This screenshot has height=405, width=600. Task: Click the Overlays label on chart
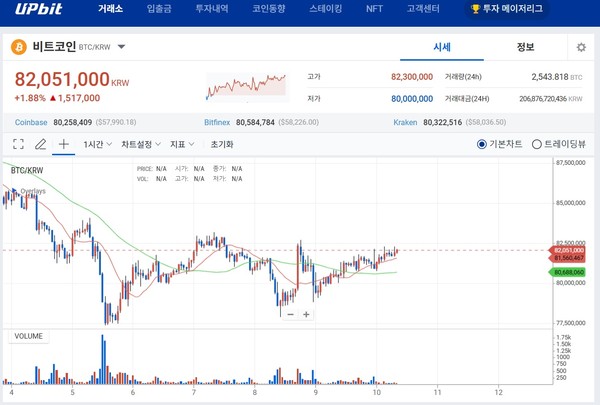point(33,190)
